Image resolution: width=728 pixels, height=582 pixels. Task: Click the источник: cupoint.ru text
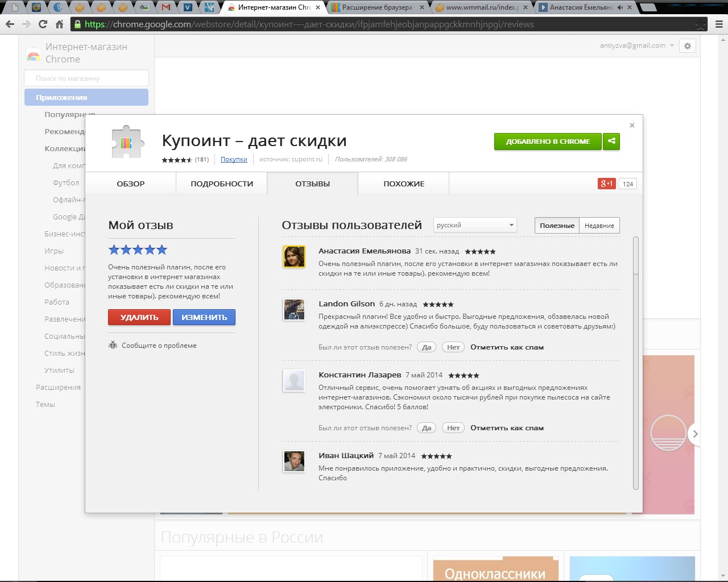tap(291, 159)
